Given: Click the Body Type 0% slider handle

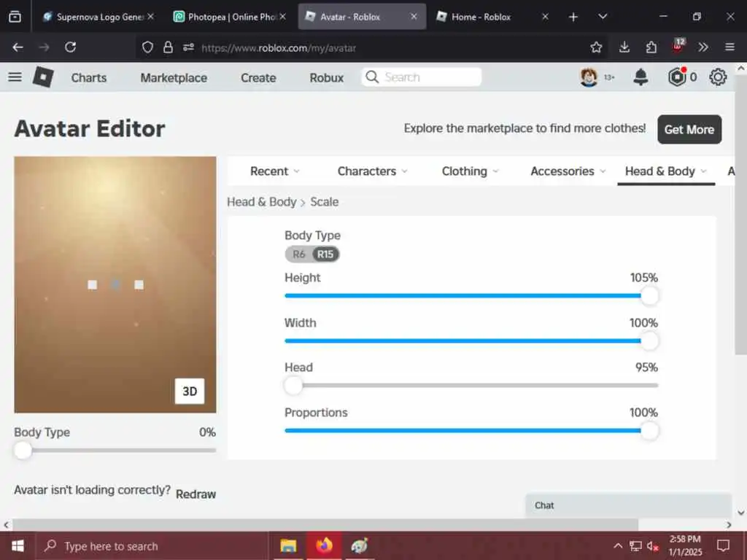Looking at the screenshot, I should [x=23, y=450].
